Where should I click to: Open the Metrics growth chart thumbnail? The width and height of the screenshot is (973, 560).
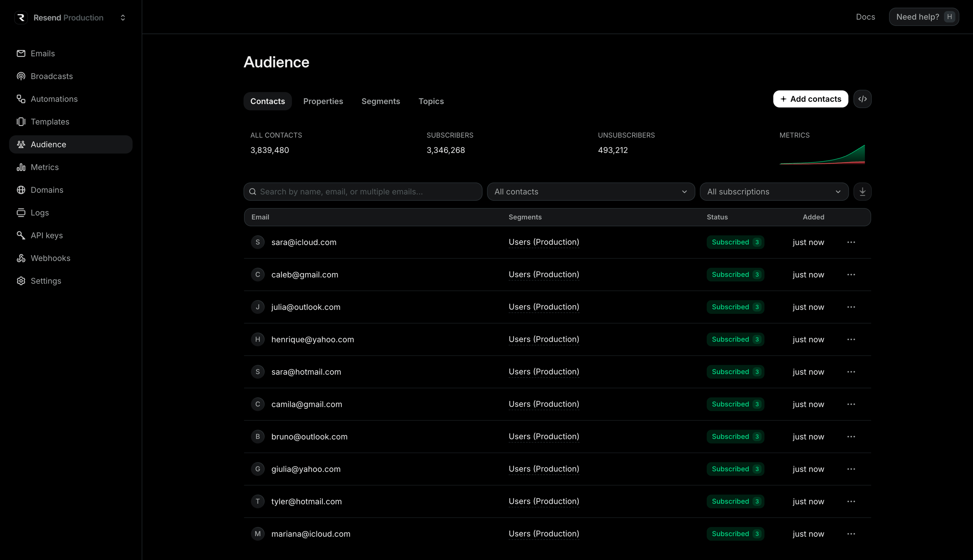pos(822,154)
